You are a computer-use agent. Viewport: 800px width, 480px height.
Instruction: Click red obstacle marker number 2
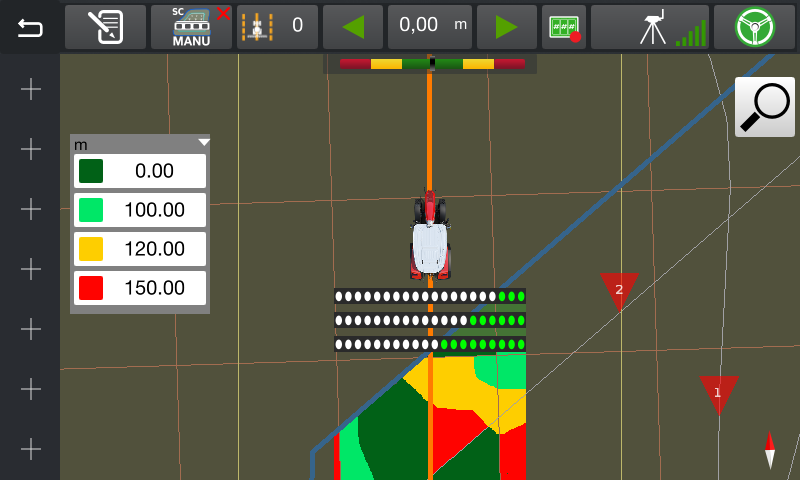pos(619,289)
